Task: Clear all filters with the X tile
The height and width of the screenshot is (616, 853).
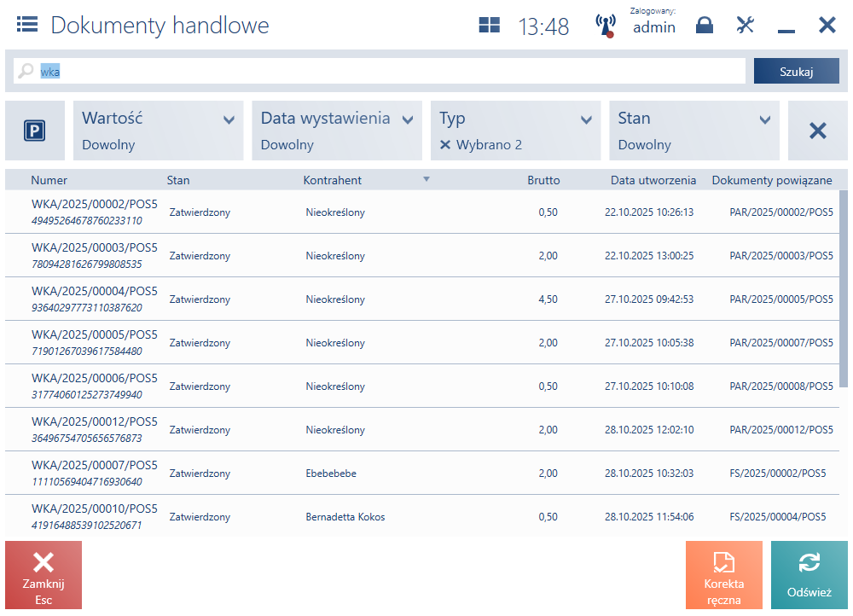Action: pyautogui.click(x=818, y=131)
